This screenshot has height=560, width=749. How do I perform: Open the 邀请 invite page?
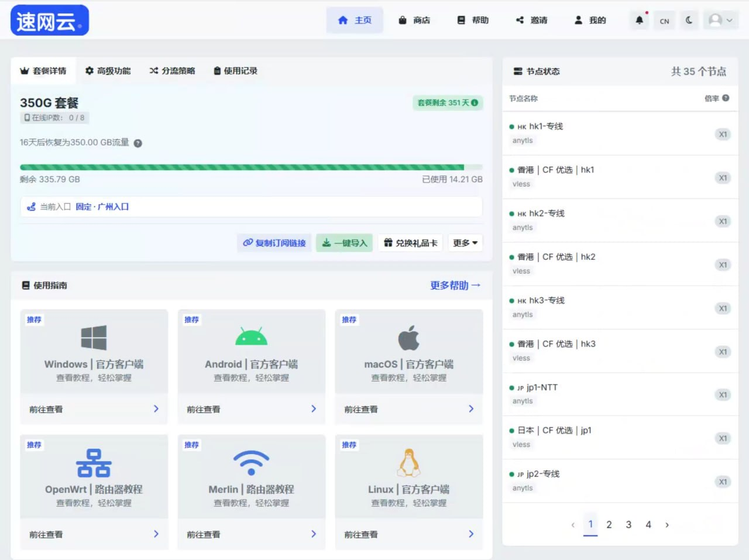click(x=531, y=20)
